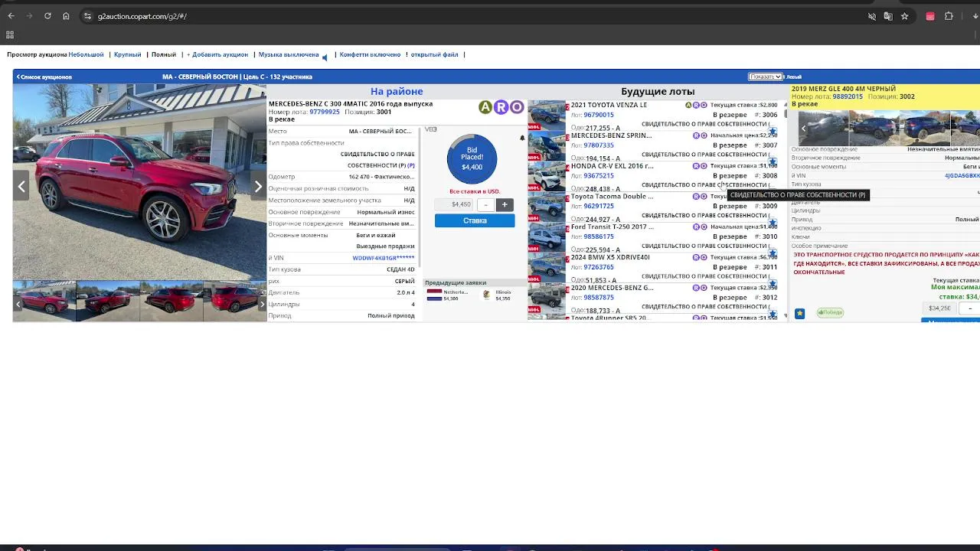Open lot 96790015 Toyota Venza link
This screenshot has height=551, width=980.
tap(599, 115)
